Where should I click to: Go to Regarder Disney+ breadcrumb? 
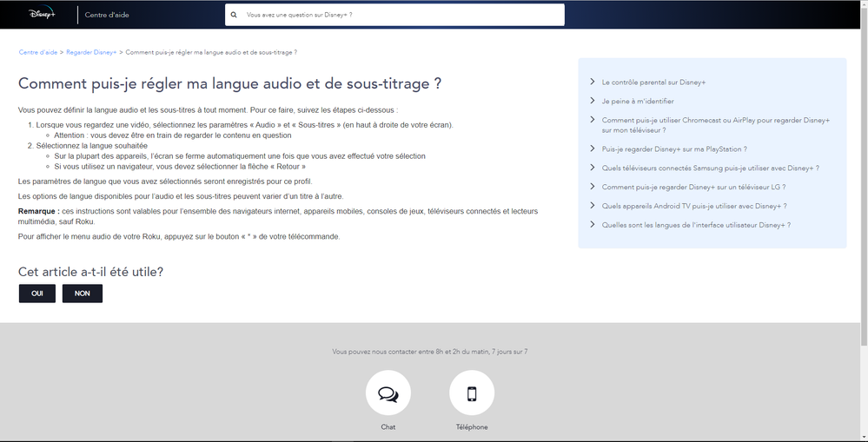91,52
